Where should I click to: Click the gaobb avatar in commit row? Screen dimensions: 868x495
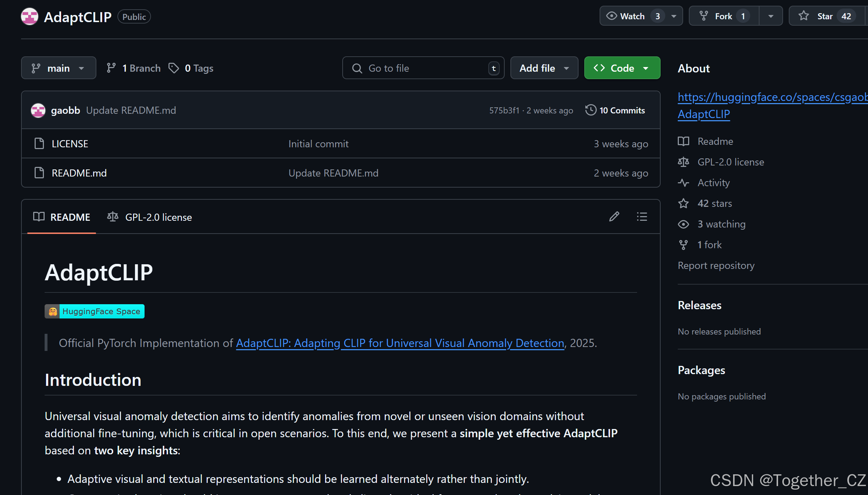coord(38,110)
